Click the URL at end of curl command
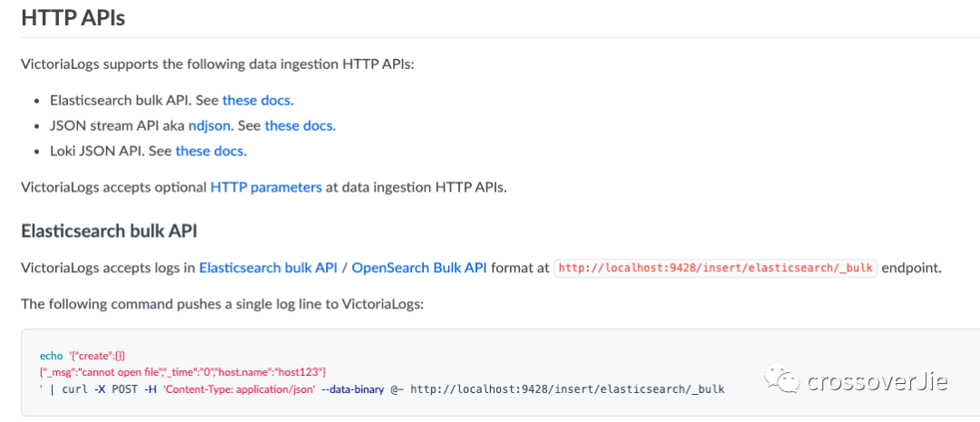 (567, 389)
